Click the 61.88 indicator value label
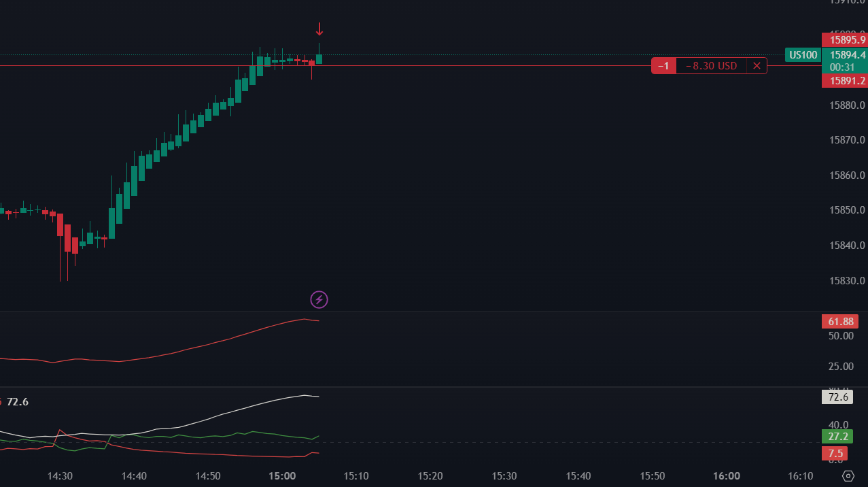868x487 pixels. (839, 322)
